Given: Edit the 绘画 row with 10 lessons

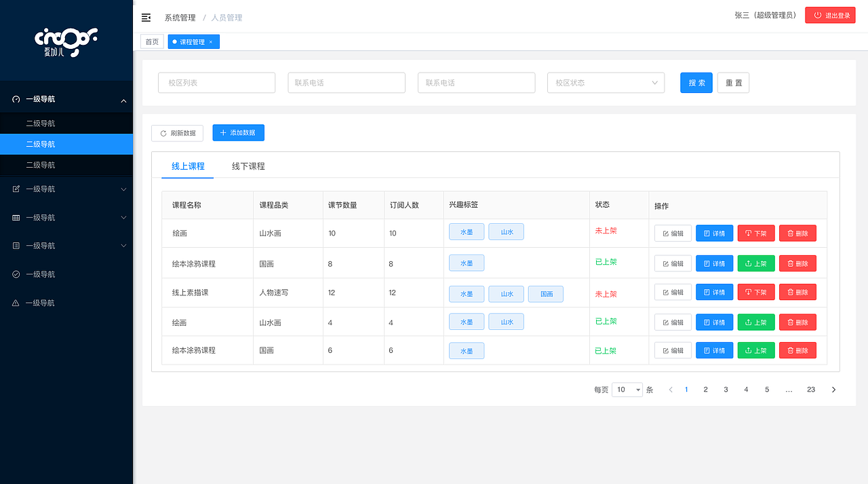Looking at the screenshot, I should pos(673,234).
